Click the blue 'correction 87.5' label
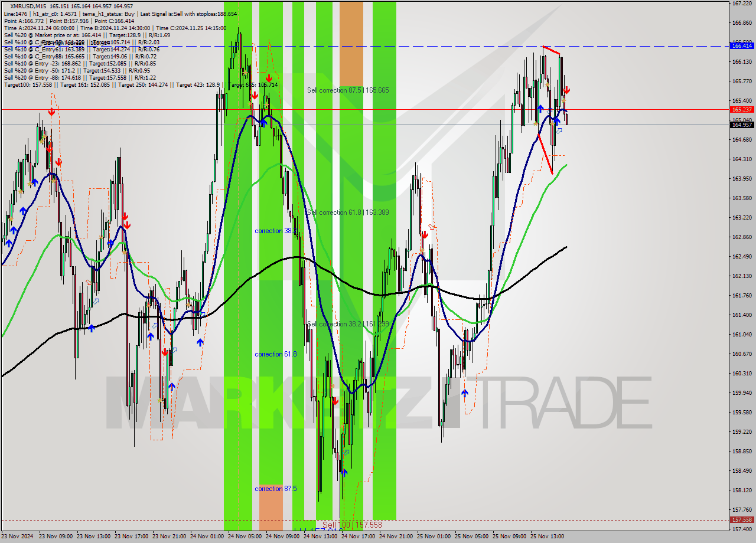The height and width of the screenshot is (543, 756). pyautogui.click(x=276, y=489)
